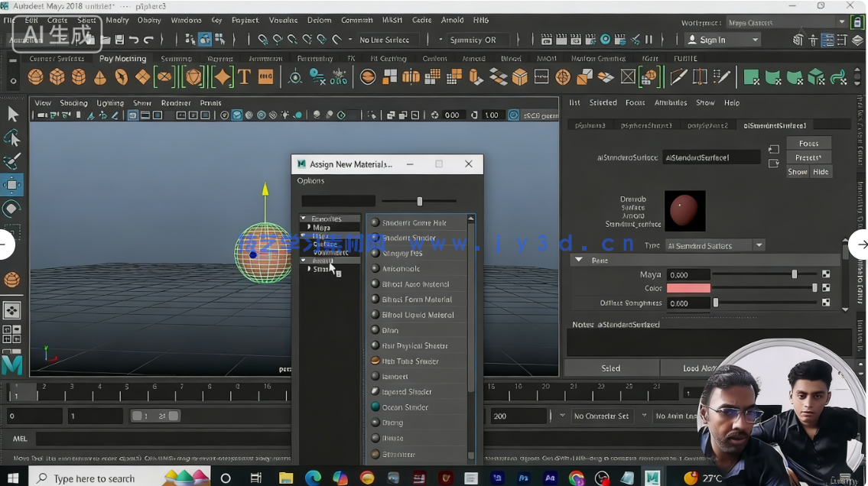Click the polygon sphere shelf icon

pyautogui.click(x=35, y=77)
